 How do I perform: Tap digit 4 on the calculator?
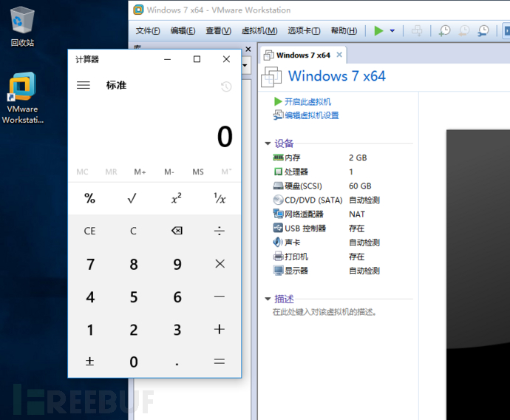click(x=90, y=297)
